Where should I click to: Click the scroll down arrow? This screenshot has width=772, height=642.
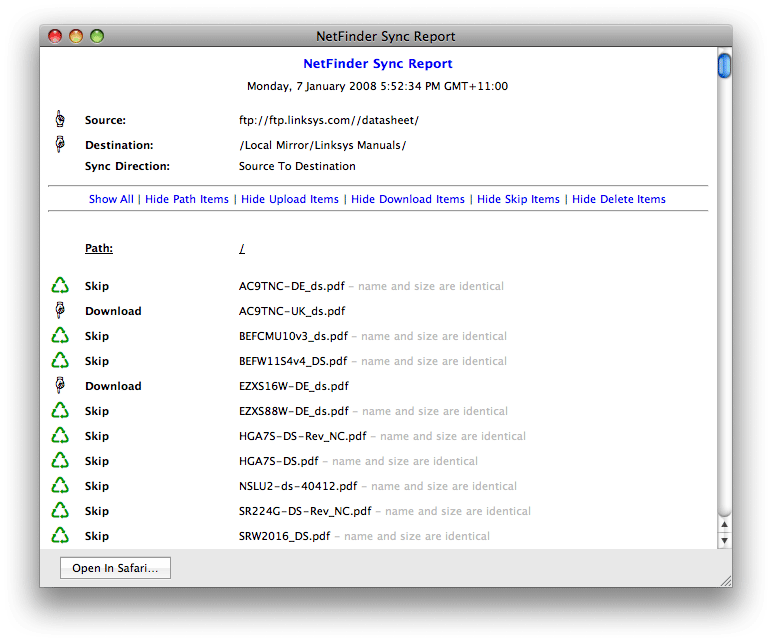click(724, 541)
